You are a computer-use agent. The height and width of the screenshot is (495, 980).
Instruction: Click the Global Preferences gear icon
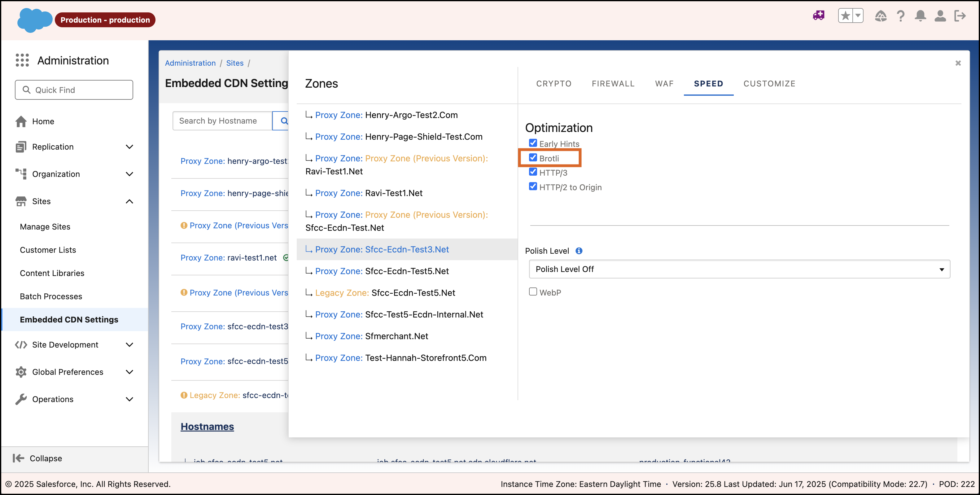[x=21, y=372]
